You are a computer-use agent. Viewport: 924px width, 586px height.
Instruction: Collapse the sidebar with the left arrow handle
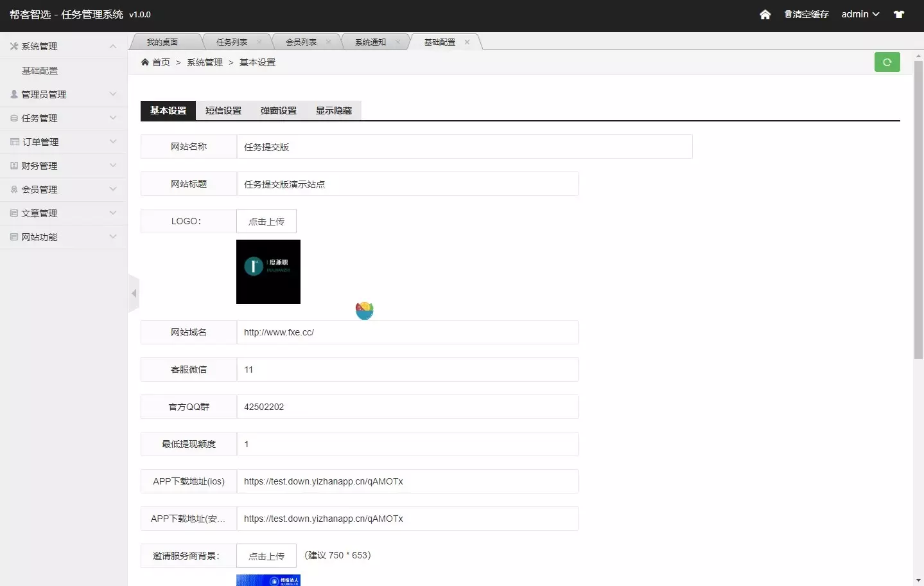coord(134,294)
